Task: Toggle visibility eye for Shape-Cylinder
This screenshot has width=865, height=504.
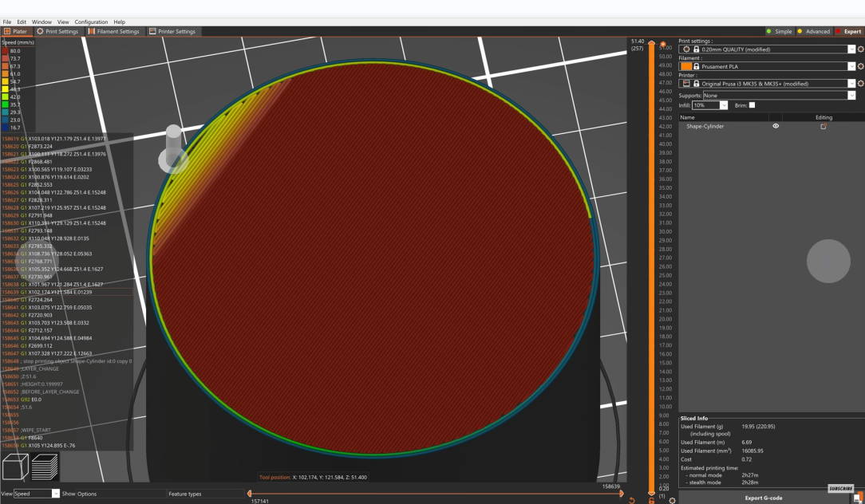Action: (x=776, y=126)
